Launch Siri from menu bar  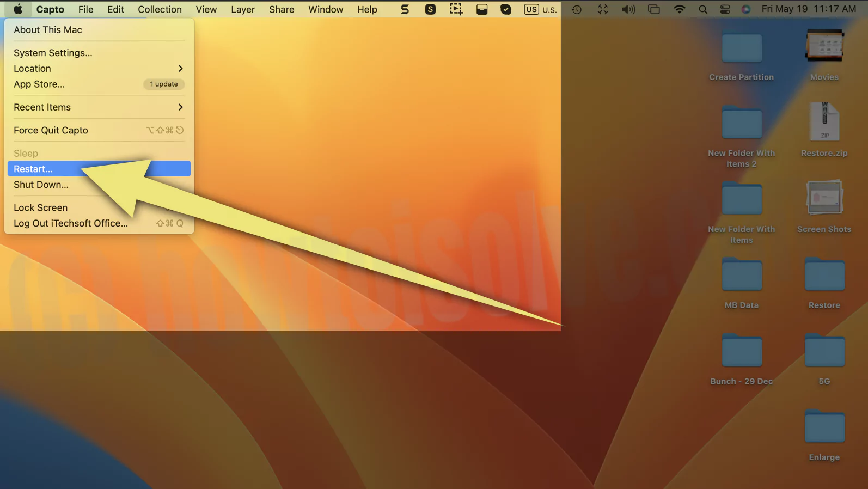[x=746, y=9]
